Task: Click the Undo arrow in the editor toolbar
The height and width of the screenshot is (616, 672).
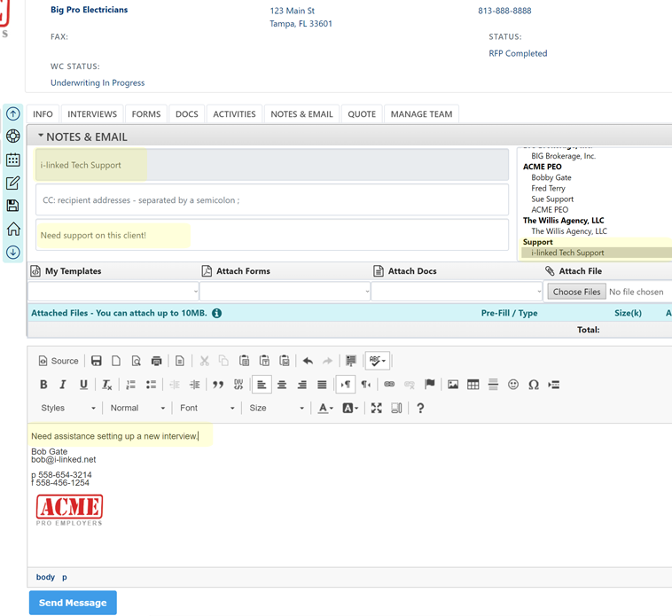Action: coord(308,361)
